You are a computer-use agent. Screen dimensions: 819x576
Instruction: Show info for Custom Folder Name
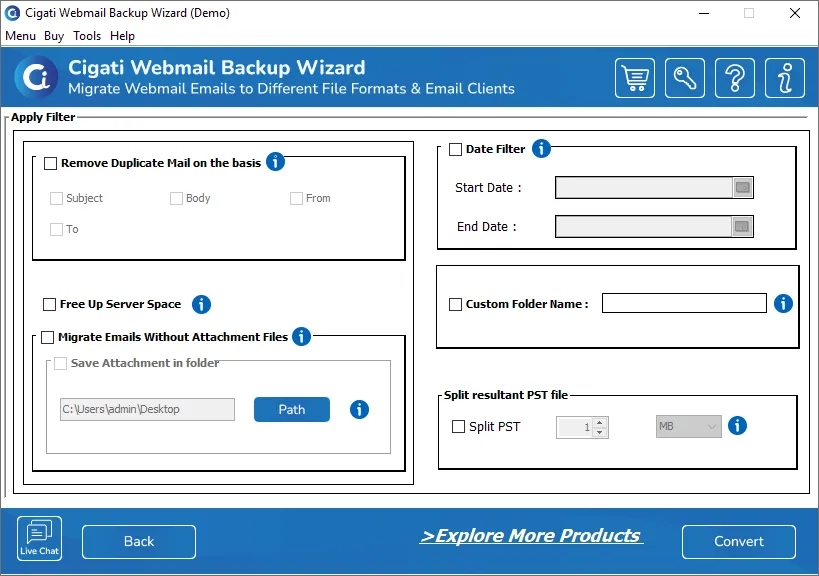coord(783,303)
